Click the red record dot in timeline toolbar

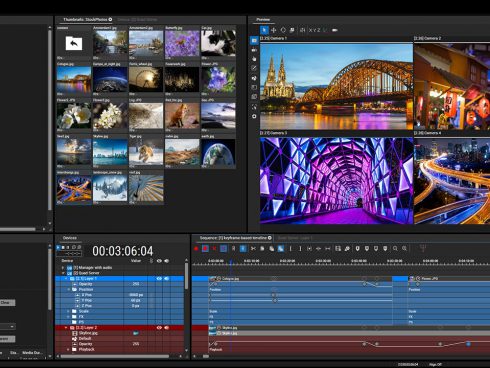pyautogui.click(x=196, y=248)
